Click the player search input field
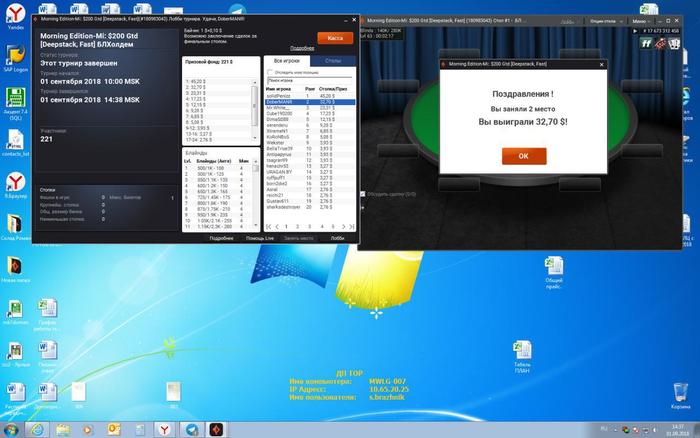700x438 pixels. tap(309, 80)
